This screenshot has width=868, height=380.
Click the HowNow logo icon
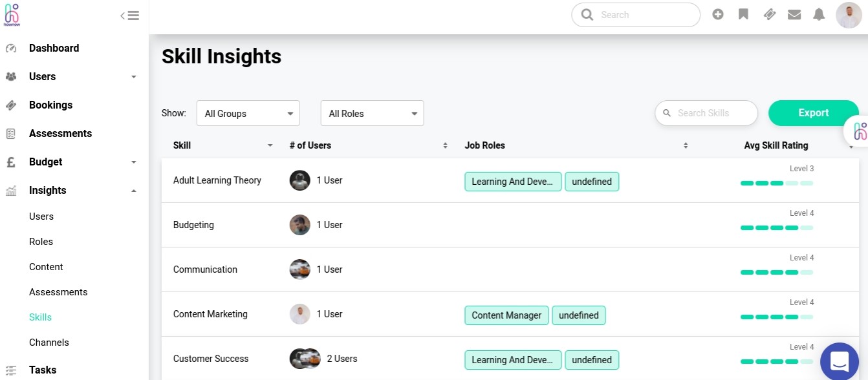click(x=12, y=14)
